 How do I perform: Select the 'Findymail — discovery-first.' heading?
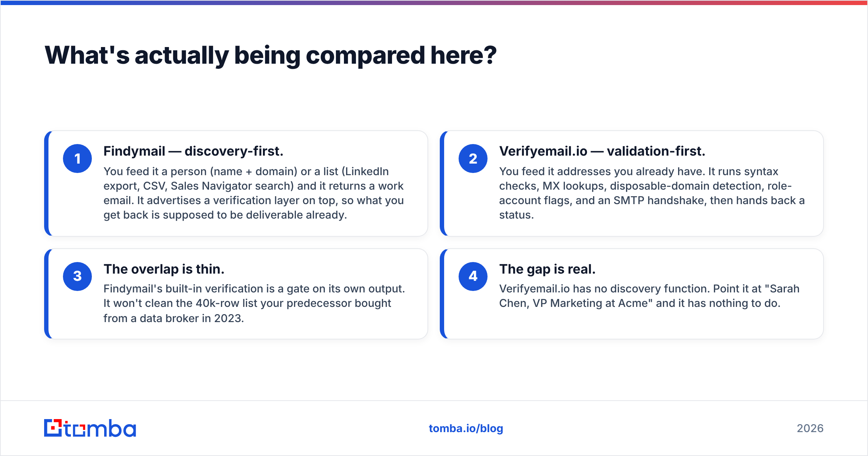point(193,151)
